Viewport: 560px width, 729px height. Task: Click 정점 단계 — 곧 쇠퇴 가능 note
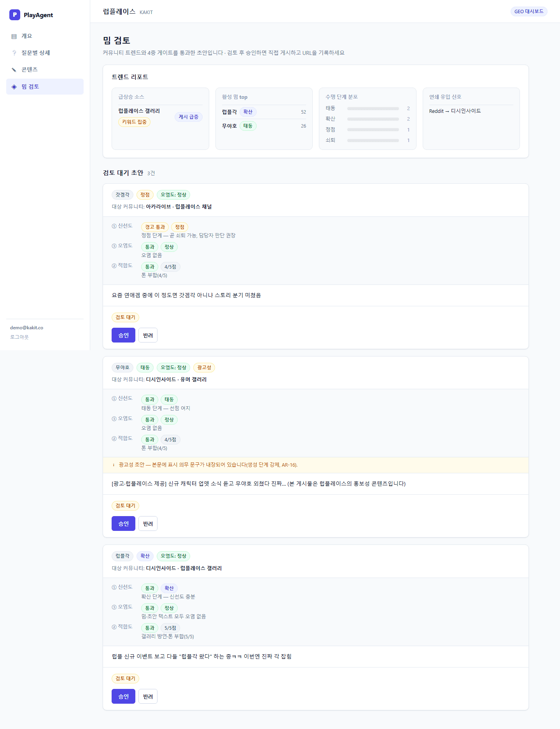coord(188,235)
